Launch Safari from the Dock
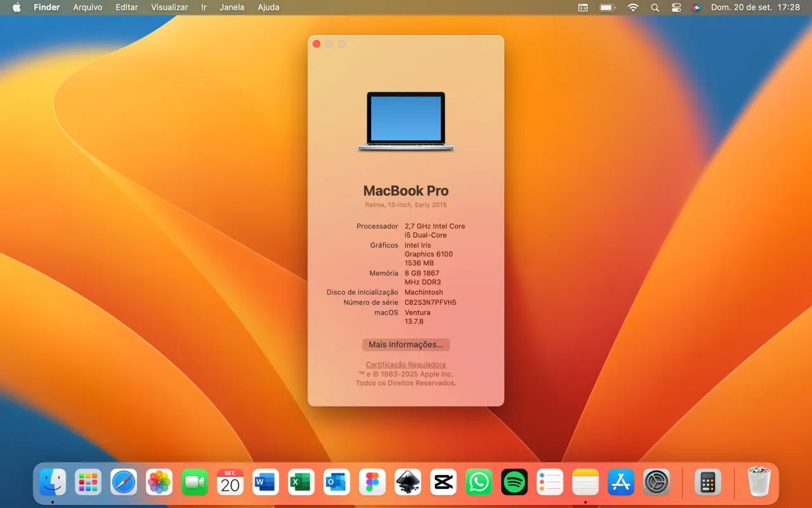The height and width of the screenshot is (508, 812). 124,483
